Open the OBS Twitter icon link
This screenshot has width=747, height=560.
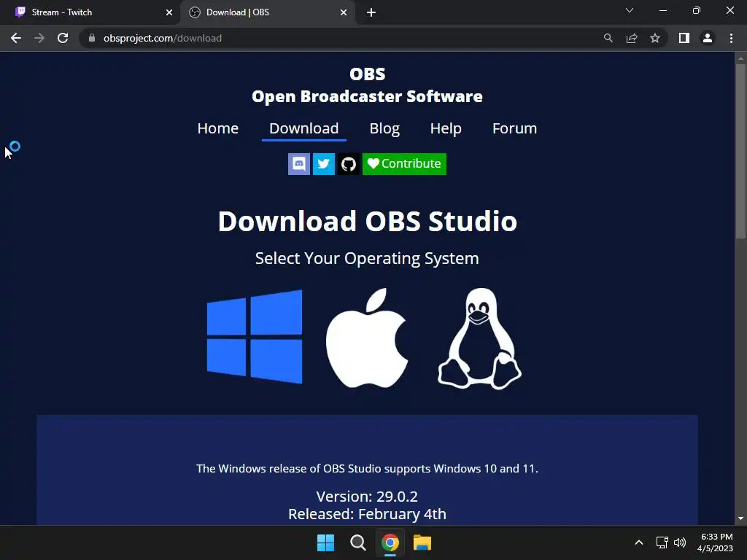coord(323,164)
